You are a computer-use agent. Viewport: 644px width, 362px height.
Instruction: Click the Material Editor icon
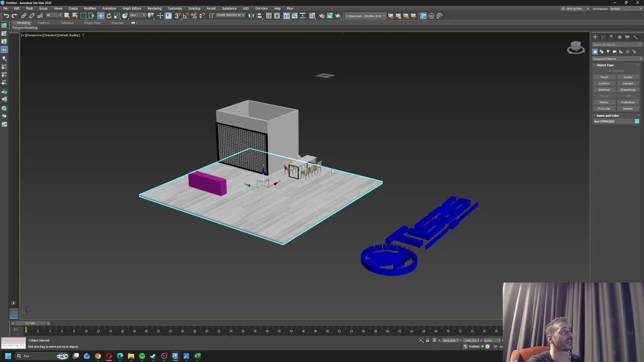[x=312, y=16]
